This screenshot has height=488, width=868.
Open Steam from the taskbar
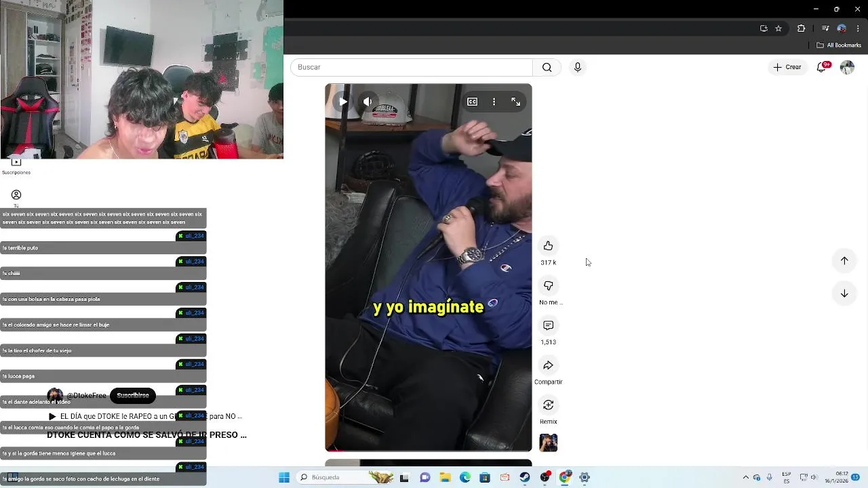click(x=525, y=477)
